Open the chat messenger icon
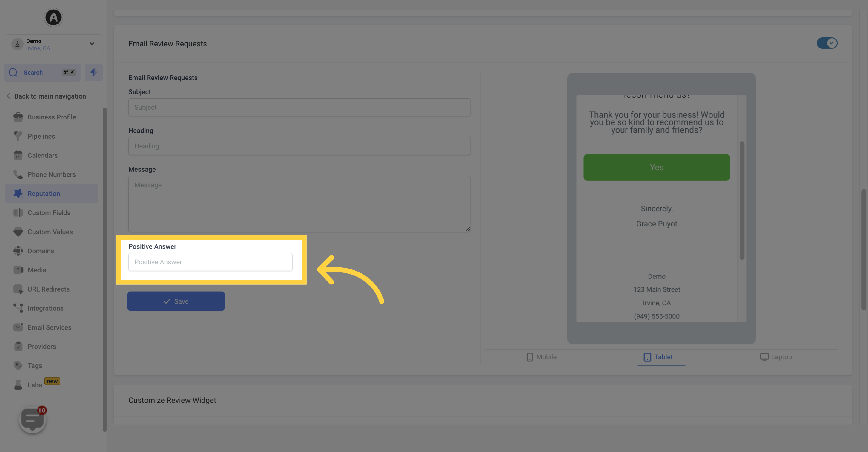 tap(32, 419)
